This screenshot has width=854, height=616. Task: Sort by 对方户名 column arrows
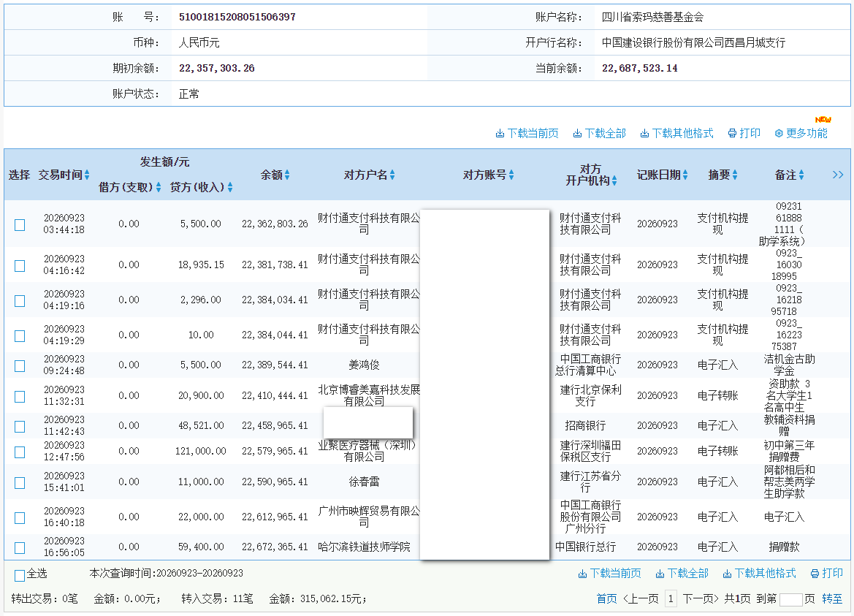click(392, 175)
